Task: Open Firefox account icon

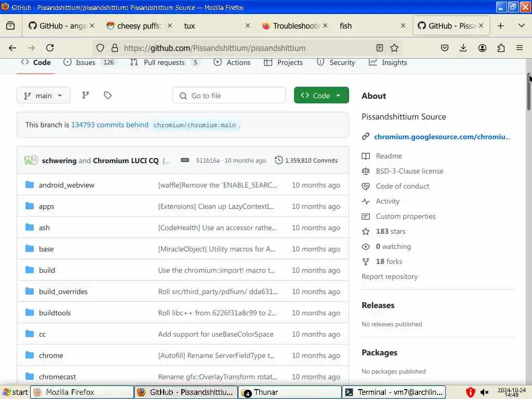Action: (x=482, y=48)
